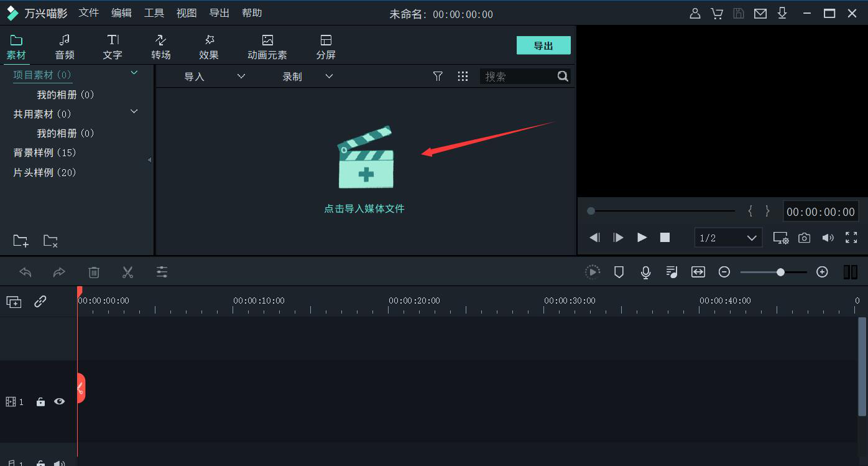The height and width of the screenshot is (466, 868).
Task: Lock track 1 with the lock icon
Action: click(x=40, y=401)
